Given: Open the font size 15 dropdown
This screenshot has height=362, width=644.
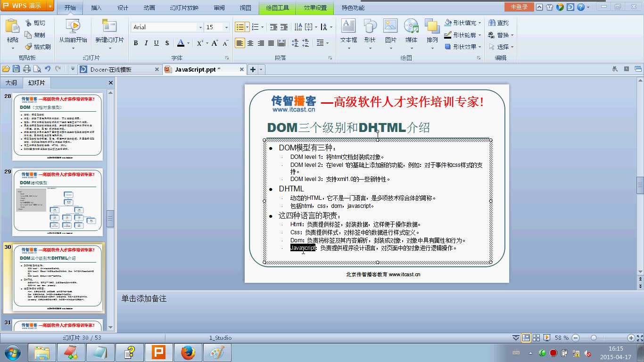Looking at the screenshot, I should point(226,27).
